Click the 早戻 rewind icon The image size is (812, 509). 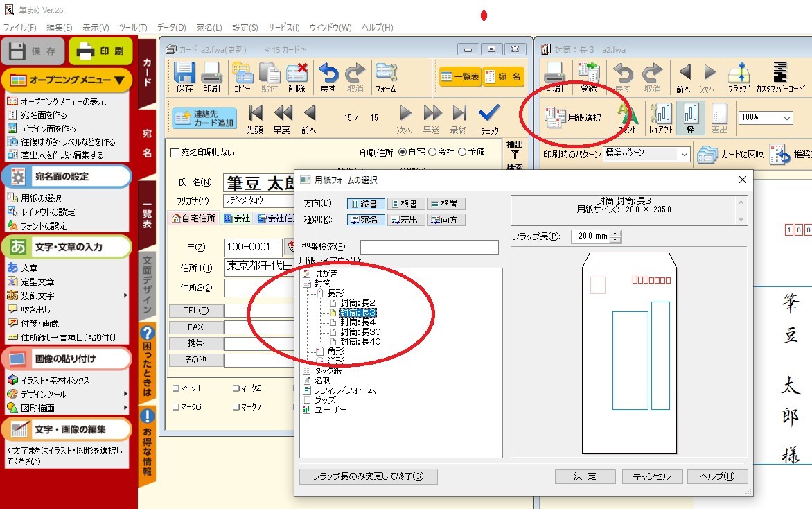pyautogui.click(x=282, y=119)
